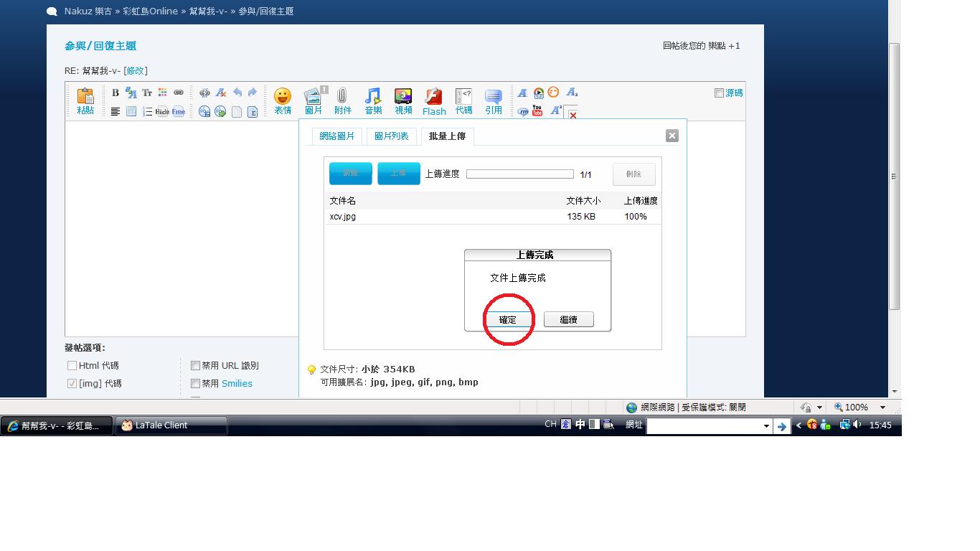Screen dimensions: 980x551
Task: Click the 確定 confirm button
Action: click(x=507, y=320)
